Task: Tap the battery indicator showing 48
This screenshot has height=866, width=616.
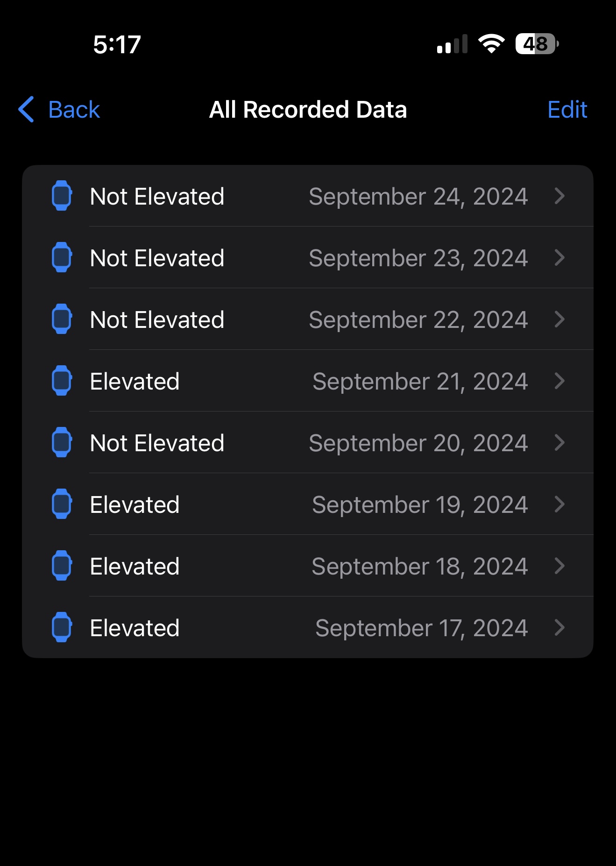Action: click(x=537, y=44)
